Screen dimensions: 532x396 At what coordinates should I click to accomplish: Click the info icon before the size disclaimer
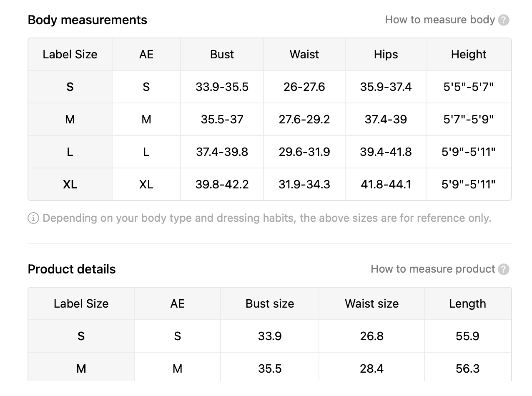pos(33,218)
